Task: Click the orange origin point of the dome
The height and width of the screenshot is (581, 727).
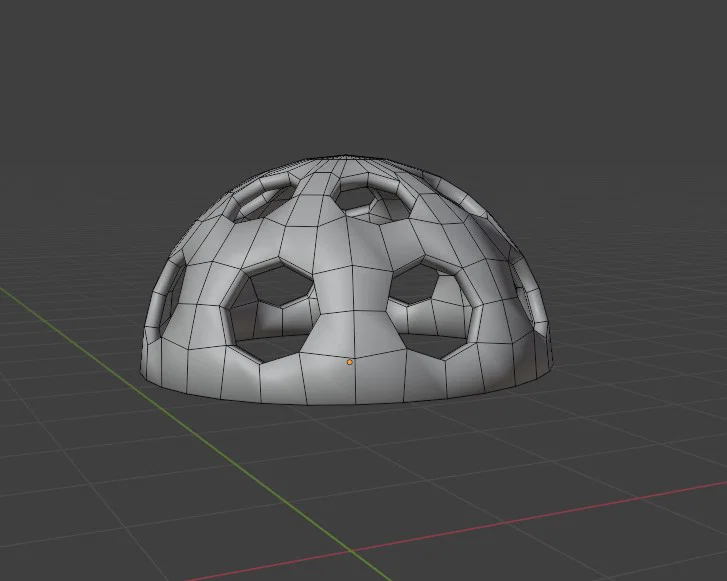Action: click(350, 362)
